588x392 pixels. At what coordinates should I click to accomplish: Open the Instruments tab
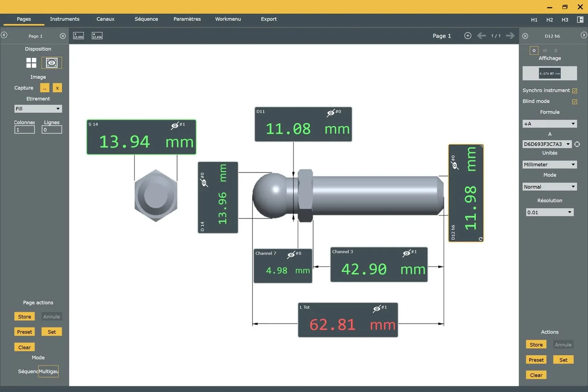pyautogui.click(x=65, y=19)
